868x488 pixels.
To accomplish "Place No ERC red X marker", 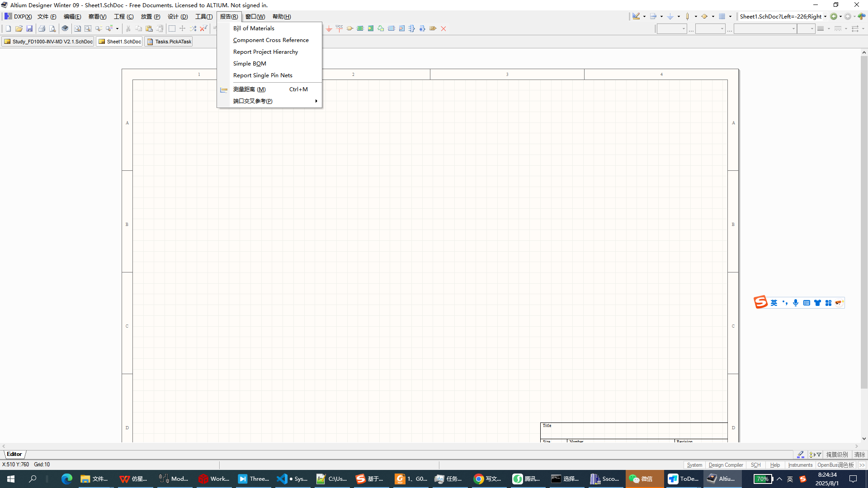I will click(443, 28).
